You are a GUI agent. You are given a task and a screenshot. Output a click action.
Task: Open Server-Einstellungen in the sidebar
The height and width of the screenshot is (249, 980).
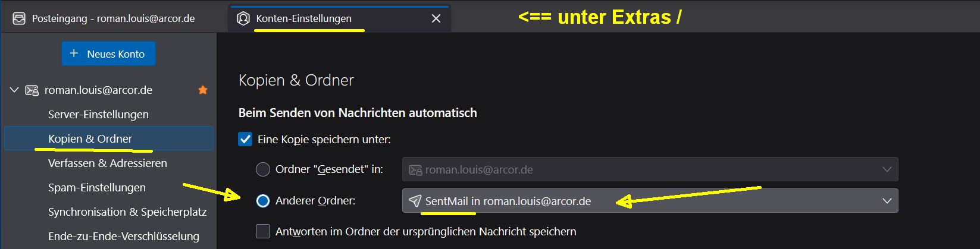[98, 114]
